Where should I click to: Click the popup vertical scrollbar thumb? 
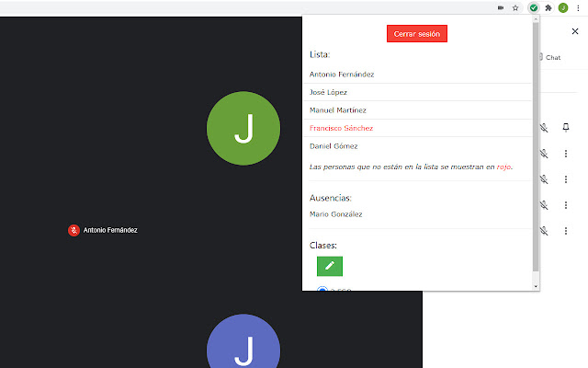coord(536,146)
